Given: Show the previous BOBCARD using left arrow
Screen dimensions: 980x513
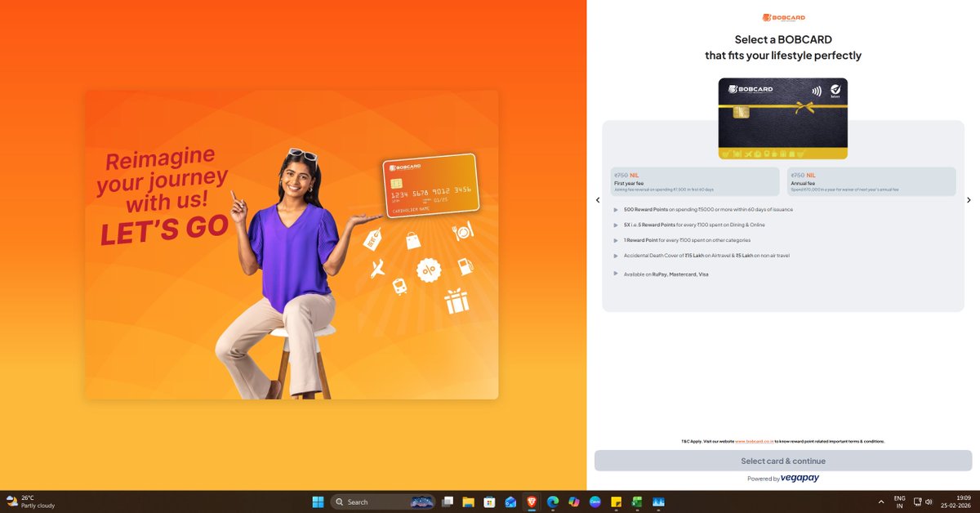Looking at the screenshot, I should pyautogui.click(x=598, y=200).
